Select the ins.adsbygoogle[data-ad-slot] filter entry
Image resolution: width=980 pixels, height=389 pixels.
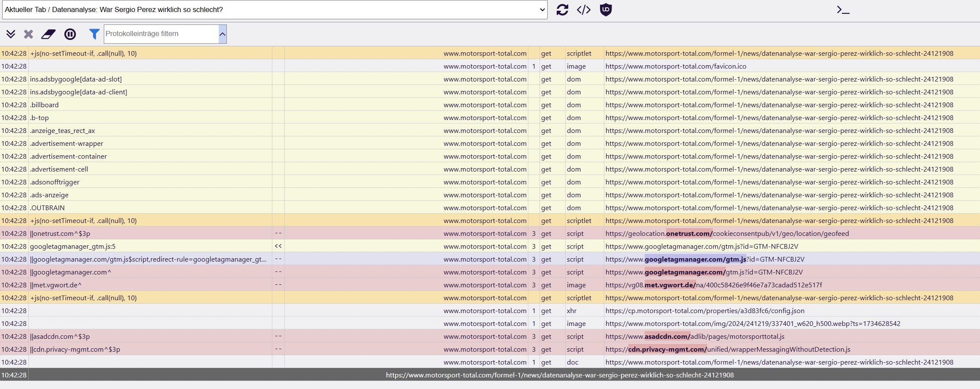[x=76, y=79]
